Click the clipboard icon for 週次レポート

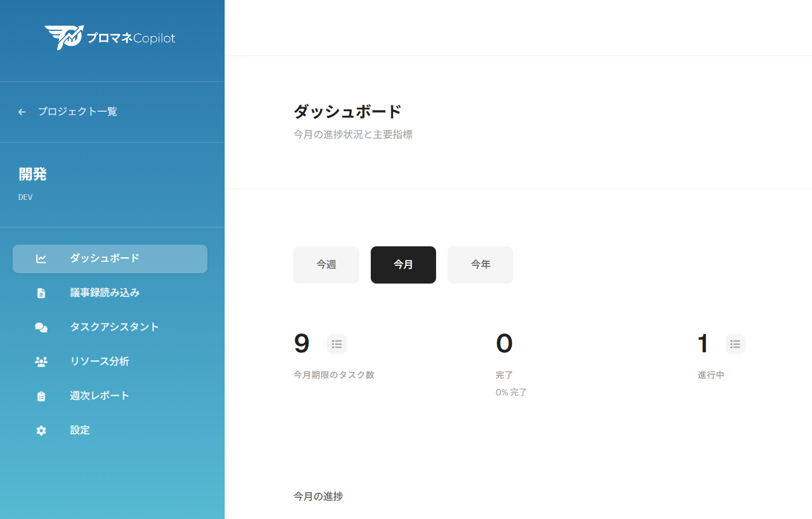41,396
